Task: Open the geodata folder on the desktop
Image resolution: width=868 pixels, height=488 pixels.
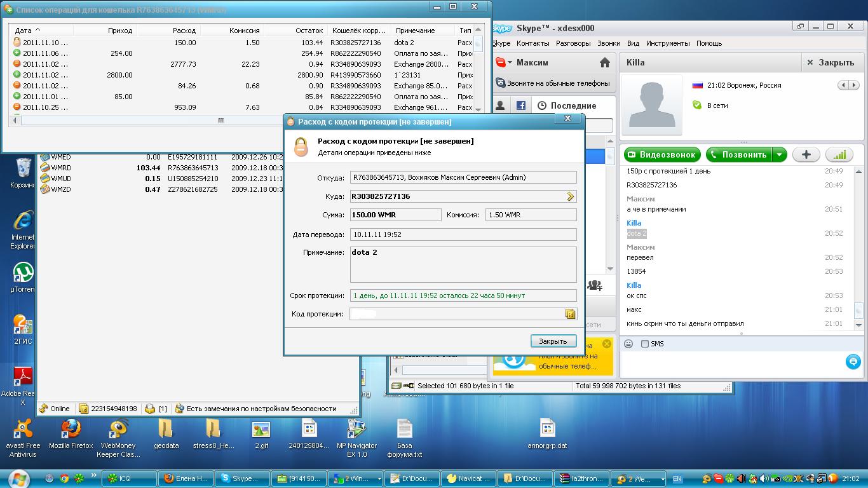Action: [x=166, y=435]
